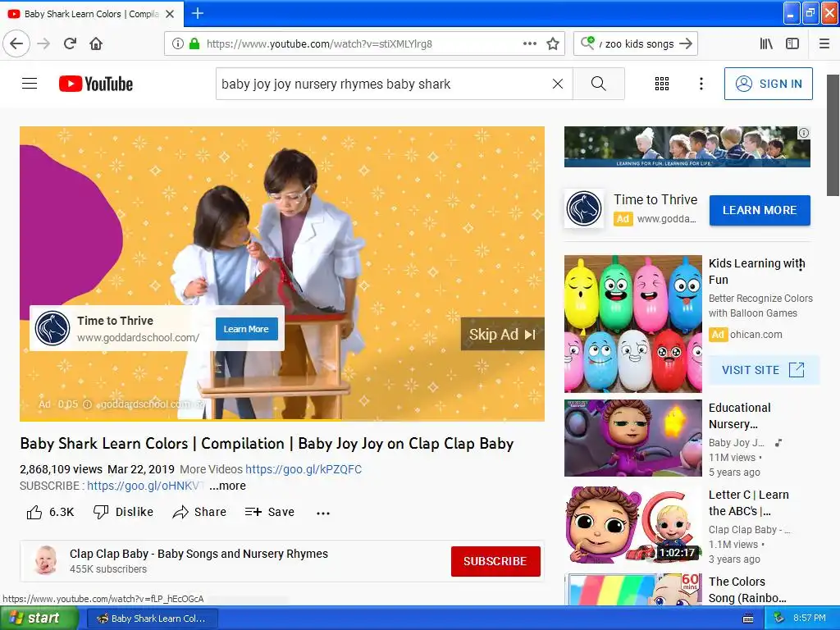
Task: Open the Clap Clap Baby channel name
Action: [x=199, y=554]
